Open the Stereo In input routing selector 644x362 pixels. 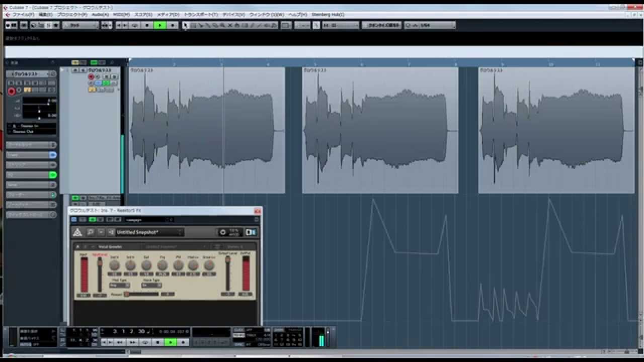coord(31,125)
